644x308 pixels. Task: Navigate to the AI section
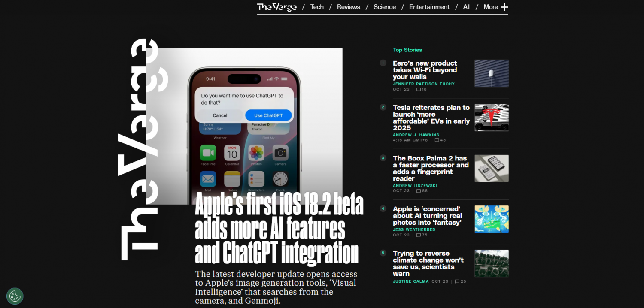coord(466,7)
